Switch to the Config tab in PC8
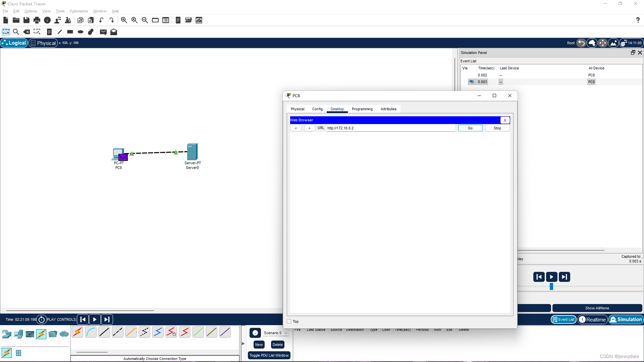 (x=317, y=109)
